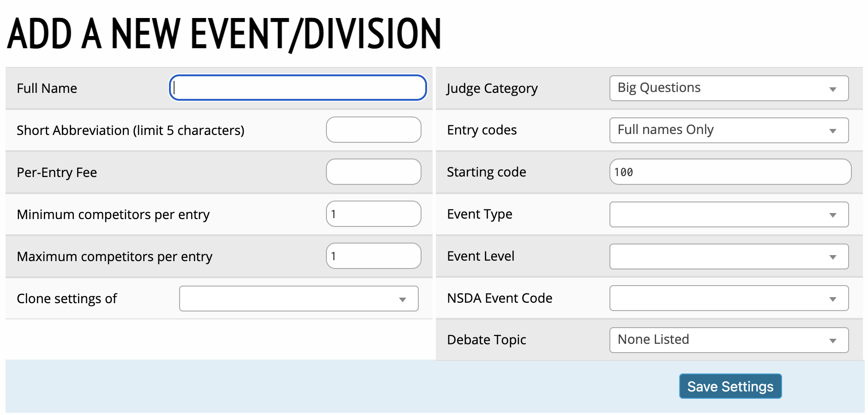This screenshot has width=868, height=415.
Task: Open the NSDA Event Code dropdown
Action: click(x=729, y=298)
